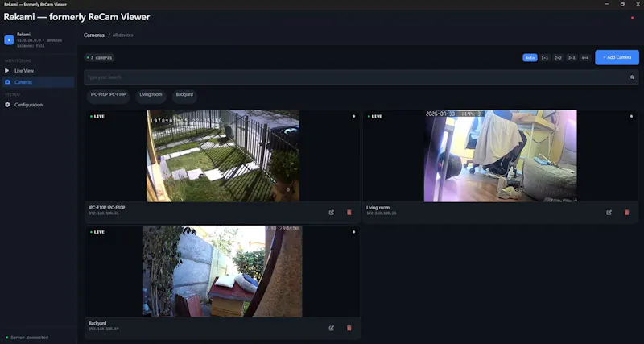The width and height of the screenshot is (644, 344).
Task: Switch grid layout to 4×4
Action: tap(585, 58)
